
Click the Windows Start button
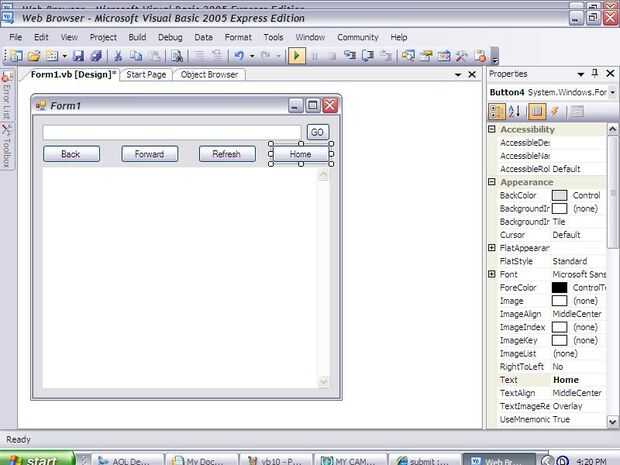36,459
